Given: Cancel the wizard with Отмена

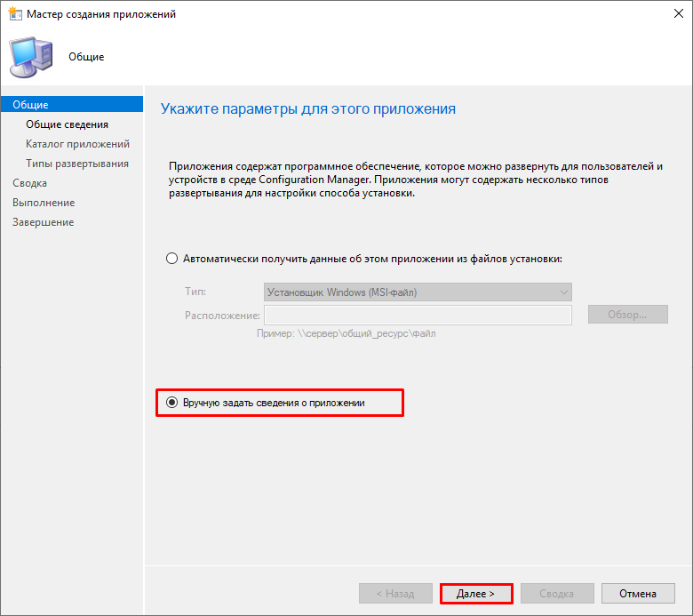Looking at the screenshot, I should [638, 594].
